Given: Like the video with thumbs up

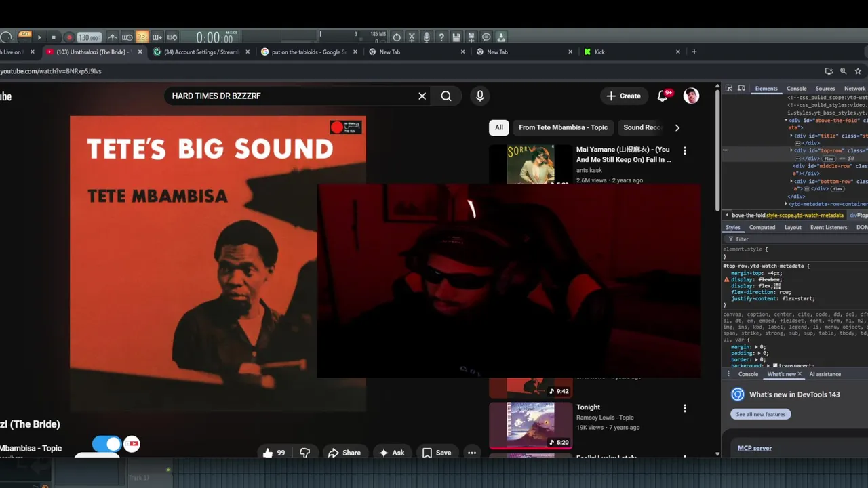Looking at the screenshot, I should pyautogui.click(x=274, y=453).
